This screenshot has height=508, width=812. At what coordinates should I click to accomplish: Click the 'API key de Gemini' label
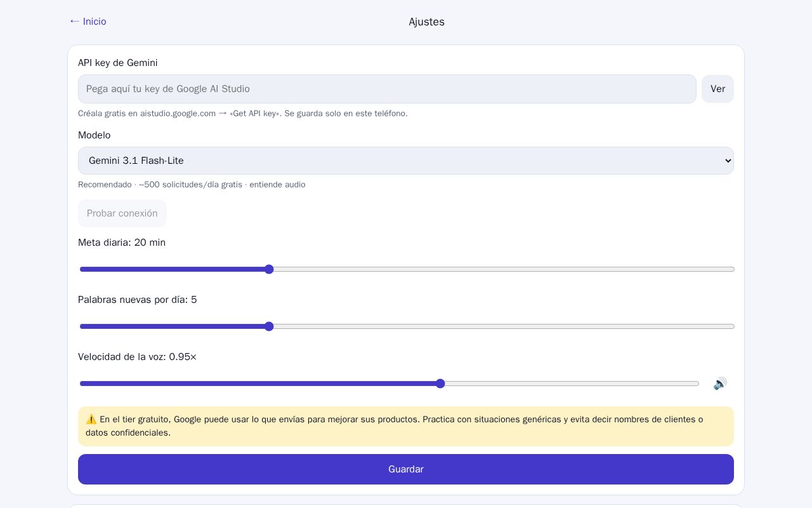118,63
